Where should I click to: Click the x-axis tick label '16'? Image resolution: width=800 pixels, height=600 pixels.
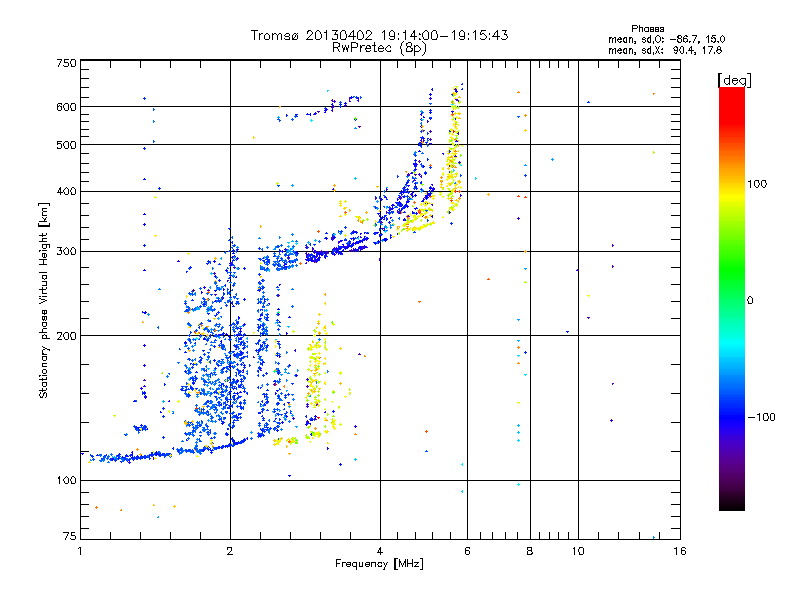(x=680, y=551)
